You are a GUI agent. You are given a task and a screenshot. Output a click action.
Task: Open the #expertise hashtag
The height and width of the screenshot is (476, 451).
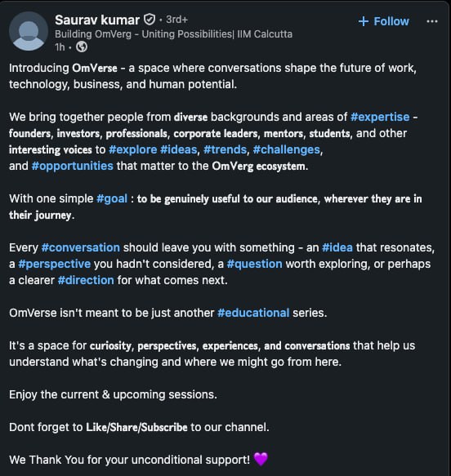coord(380,117)
